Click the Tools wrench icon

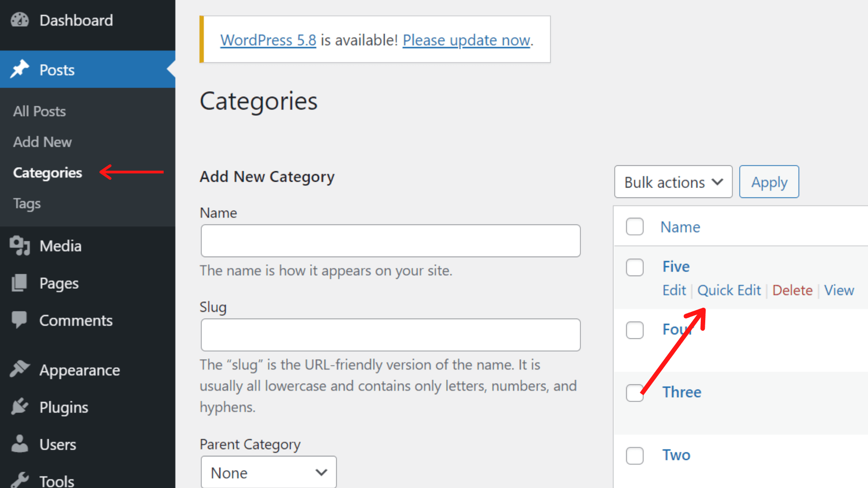click(x=20, y=480)
